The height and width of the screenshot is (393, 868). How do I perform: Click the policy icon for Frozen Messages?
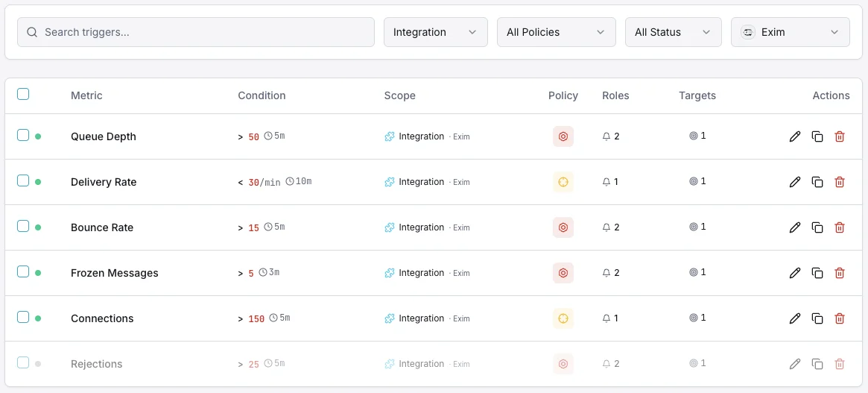click(x=563, y=273)
